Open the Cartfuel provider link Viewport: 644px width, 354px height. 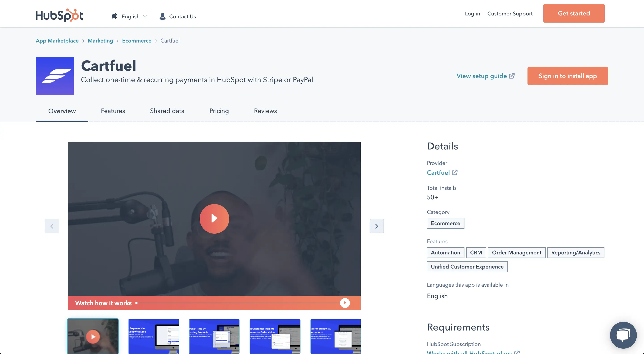click(438, 173)
